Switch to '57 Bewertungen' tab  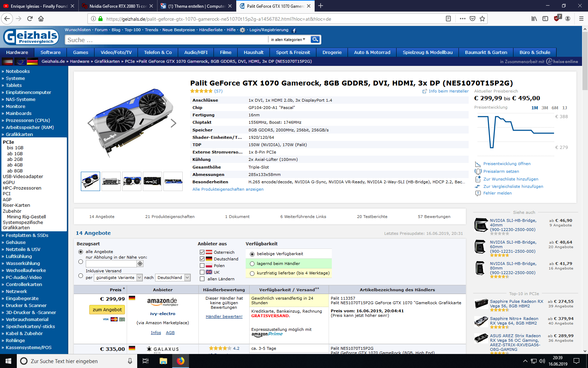coord(434,217)
